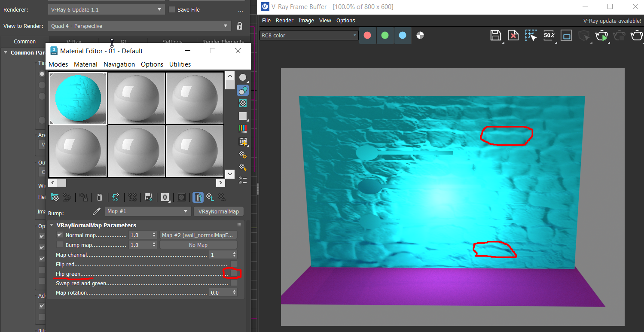This screenshot has height=332, width=644.
Task: Open the Material/Map Navigator icon
Action: tap(243, 180)
